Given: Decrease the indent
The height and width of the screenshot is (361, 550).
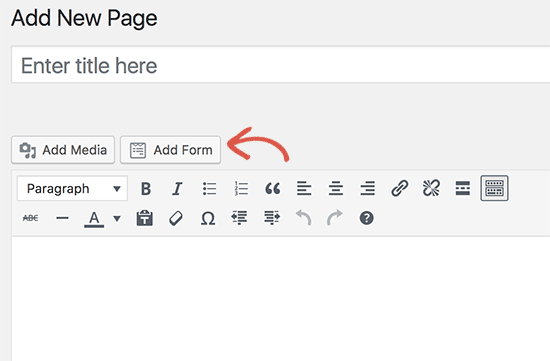Looking at the screenshot, I should [x=240, y=218].
